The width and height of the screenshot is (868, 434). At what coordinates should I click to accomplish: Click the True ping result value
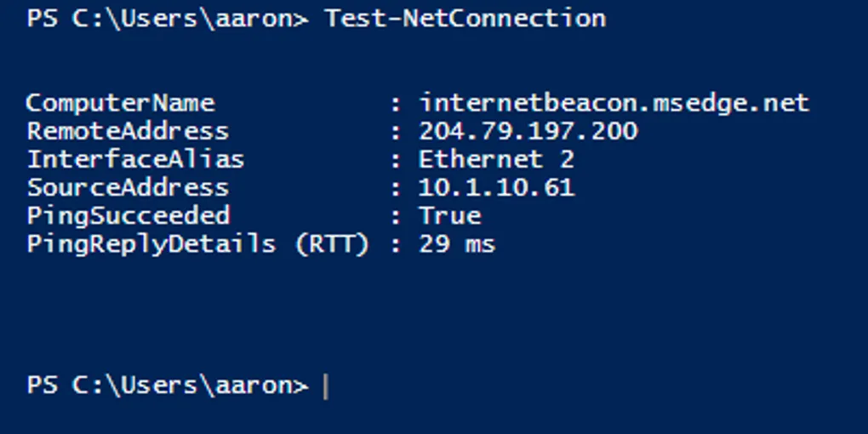(449, 216)
